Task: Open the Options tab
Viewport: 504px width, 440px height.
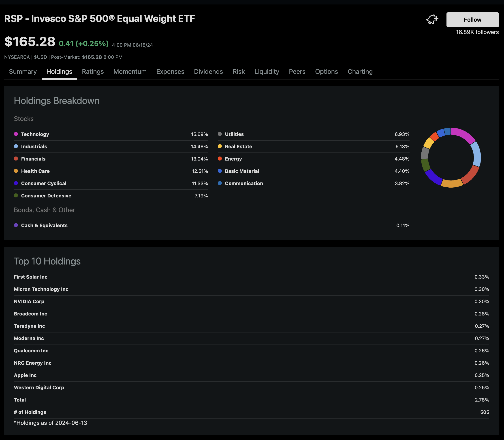Action: point(326,72)
